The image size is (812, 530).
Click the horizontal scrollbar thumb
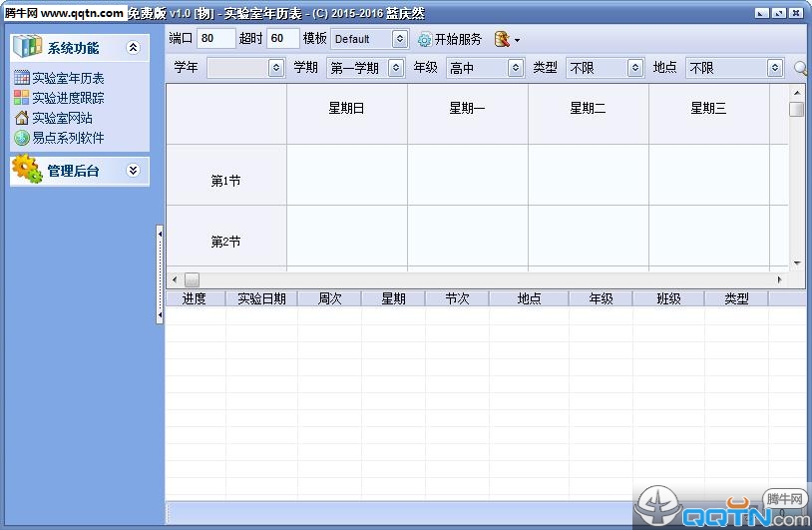(x=192, y=279)
